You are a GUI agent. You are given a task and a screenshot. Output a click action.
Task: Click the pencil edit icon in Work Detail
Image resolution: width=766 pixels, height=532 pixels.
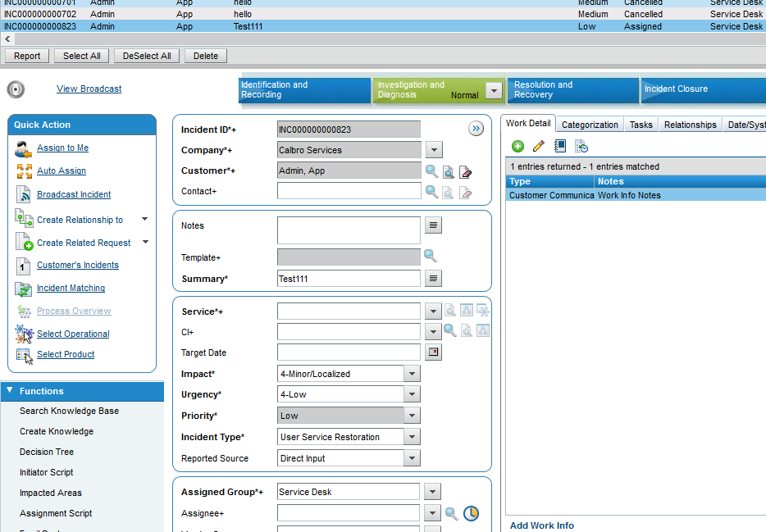[x=539, y=146]
